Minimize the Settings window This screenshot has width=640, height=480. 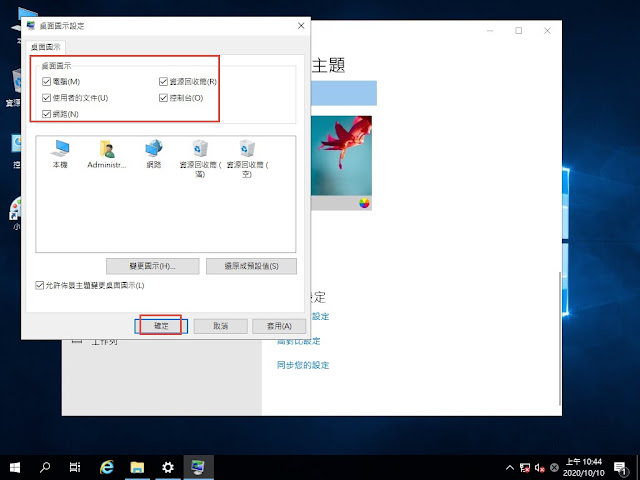[x=490, y=31]
